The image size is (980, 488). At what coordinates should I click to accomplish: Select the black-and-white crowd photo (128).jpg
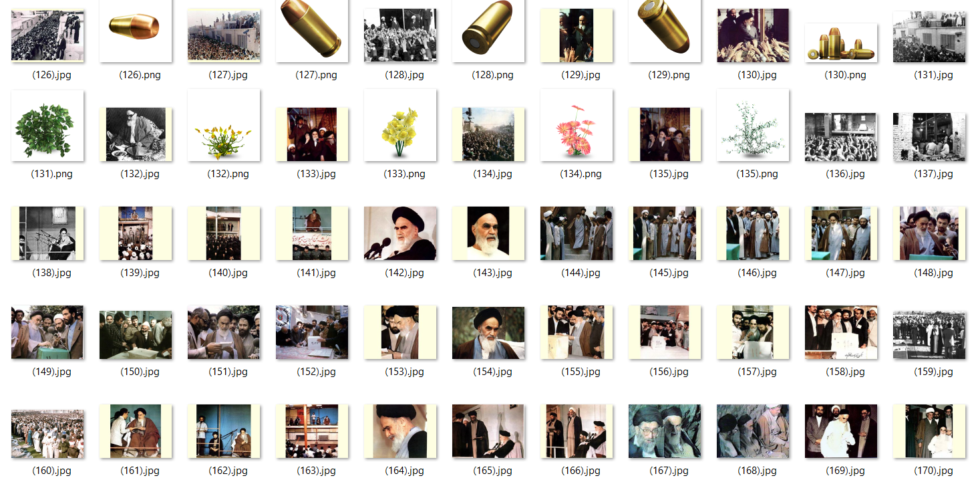[x=400, y=35]
